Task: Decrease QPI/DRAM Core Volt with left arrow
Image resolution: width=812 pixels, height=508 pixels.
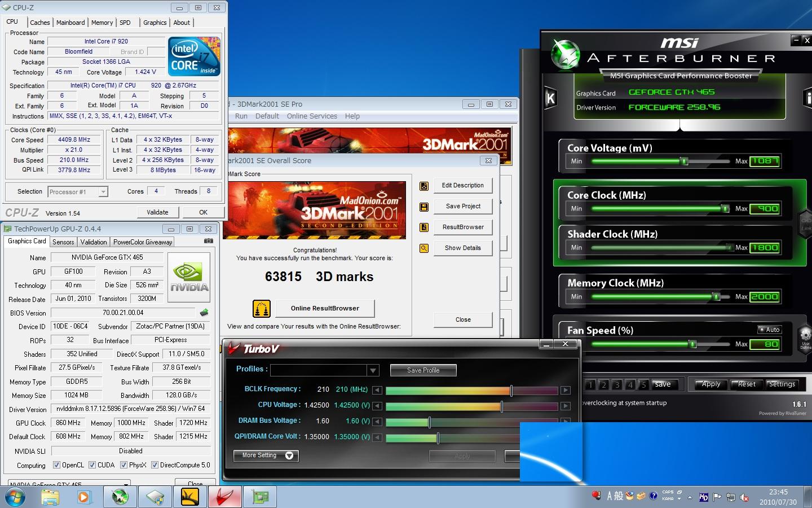Action: click(377, 437)
